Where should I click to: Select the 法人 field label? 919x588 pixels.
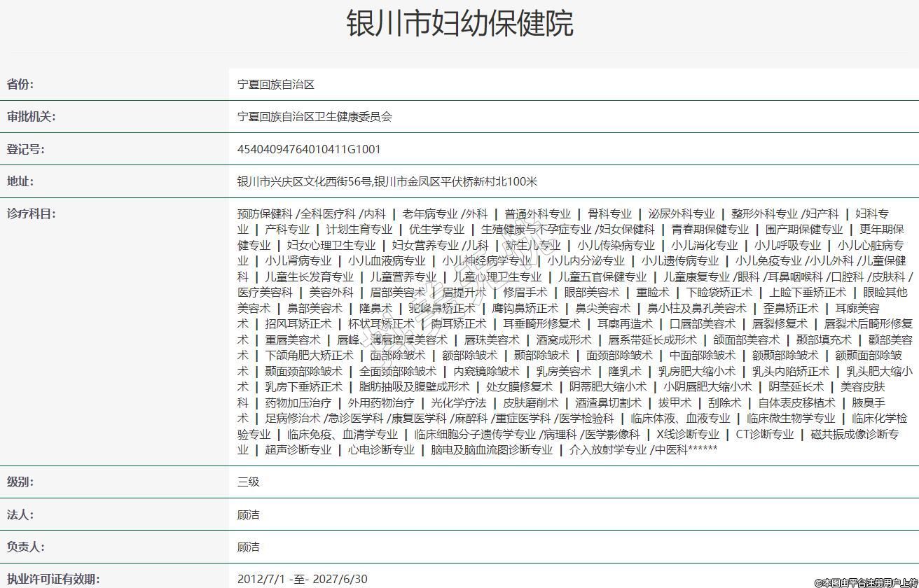pyautogui.click(x=20, y=514)
